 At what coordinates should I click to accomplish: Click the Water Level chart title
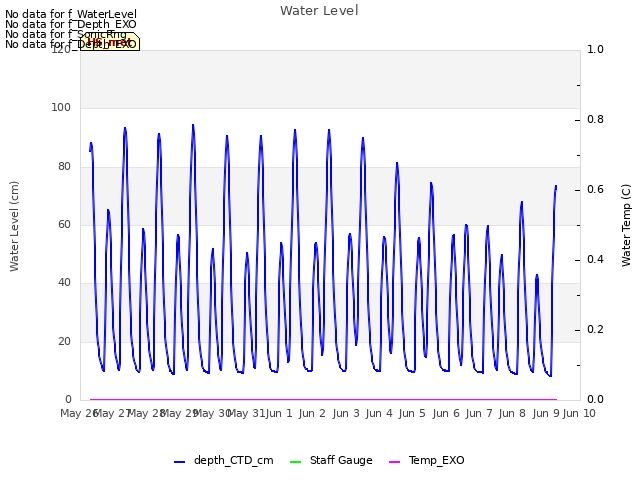point(319,11)
